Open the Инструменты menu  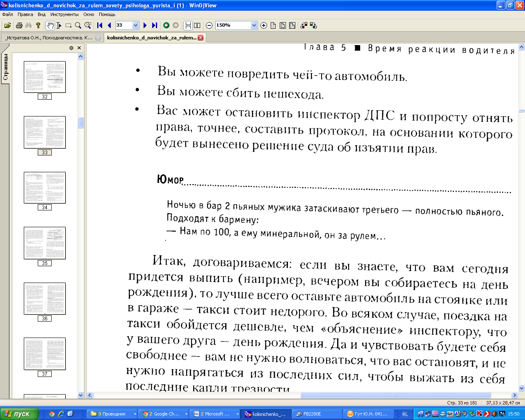[64, 14]
